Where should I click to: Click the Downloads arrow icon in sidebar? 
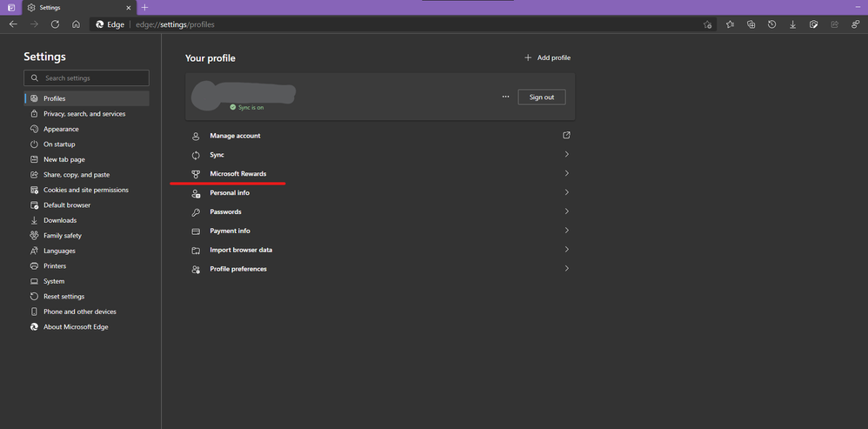coord(34,220)
